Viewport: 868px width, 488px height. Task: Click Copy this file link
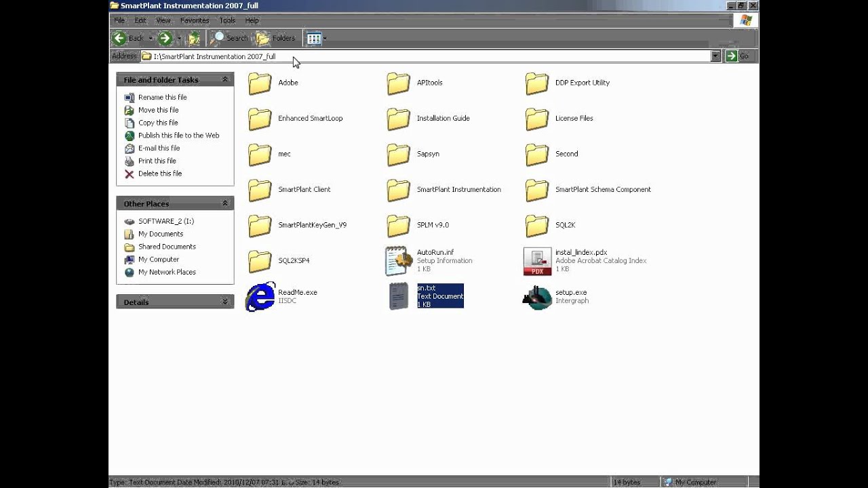[x=158, y=123]
